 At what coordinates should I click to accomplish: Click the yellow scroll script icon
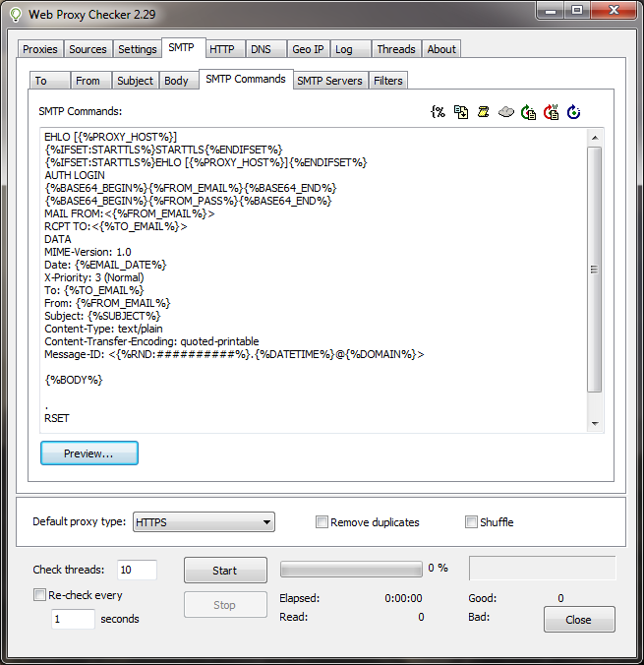tap(483, 112)
